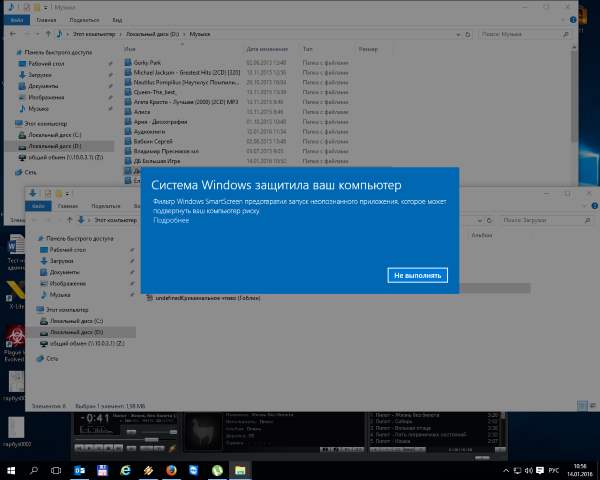Click the 'Поиск: Музыка' search field
600x480 pixels.
(x=524, y=34)
